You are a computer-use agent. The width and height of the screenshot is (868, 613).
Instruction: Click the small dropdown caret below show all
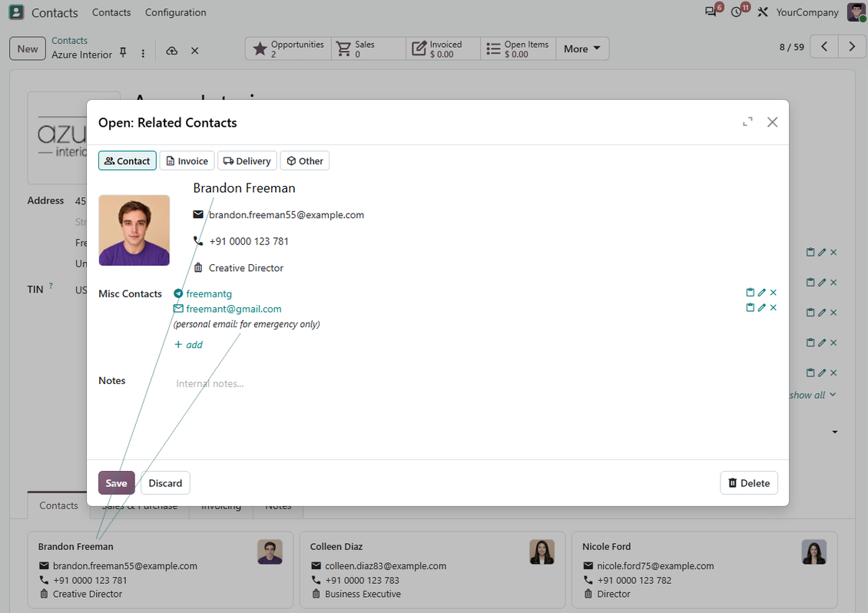pos(834,432)
